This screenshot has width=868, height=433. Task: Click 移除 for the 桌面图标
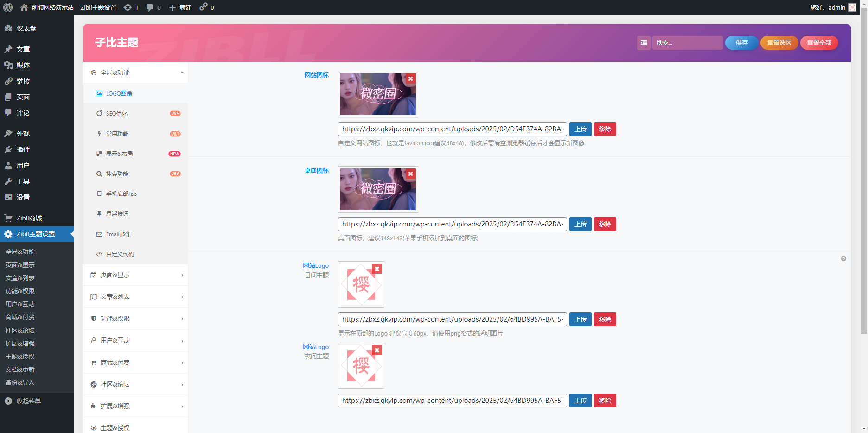click(605, 224)
